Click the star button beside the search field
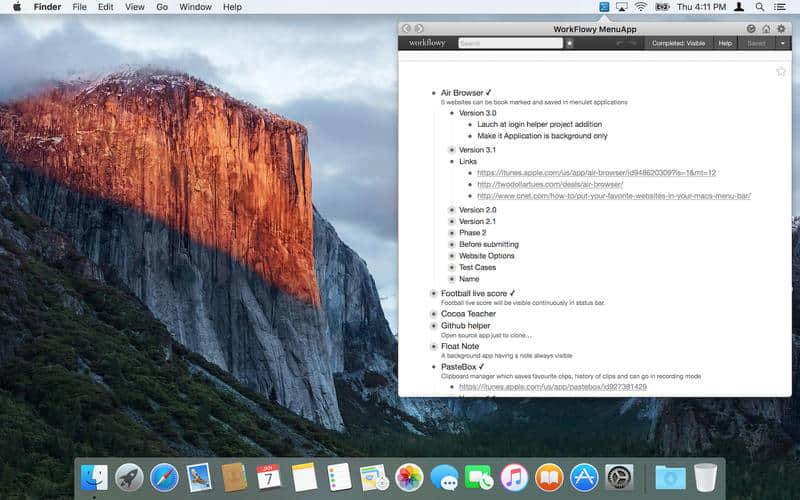The width and height of the screenshot is (800, 500). tap(569, 43)
